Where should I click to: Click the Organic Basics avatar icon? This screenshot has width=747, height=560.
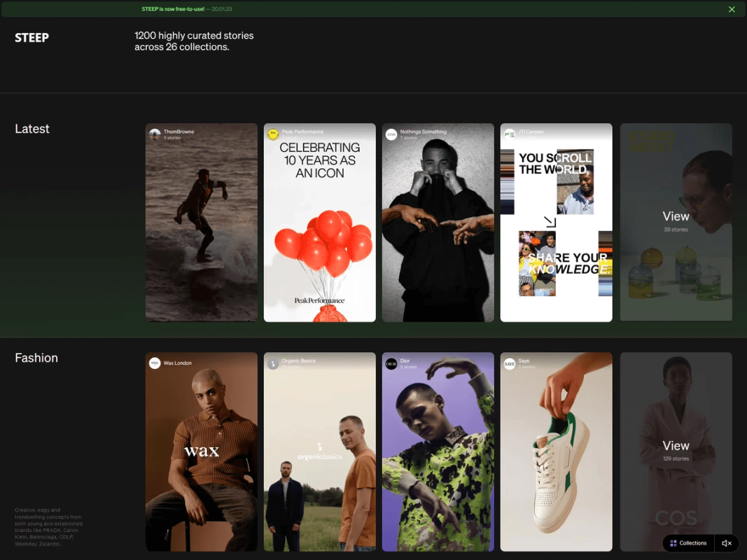(273, 363)
